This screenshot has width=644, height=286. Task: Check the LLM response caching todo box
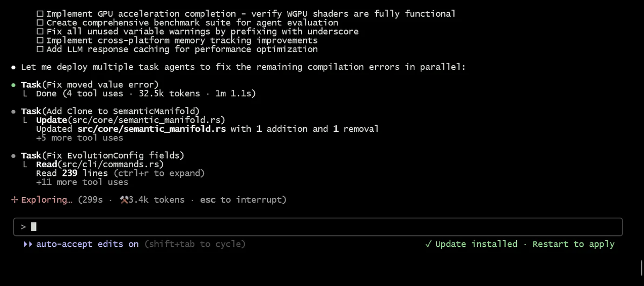coord(40,49)
